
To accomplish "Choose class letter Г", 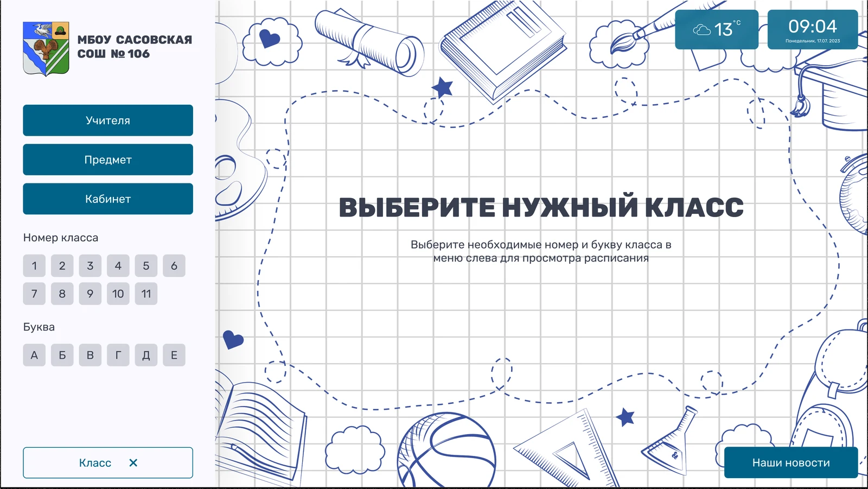I will (118, 355).
